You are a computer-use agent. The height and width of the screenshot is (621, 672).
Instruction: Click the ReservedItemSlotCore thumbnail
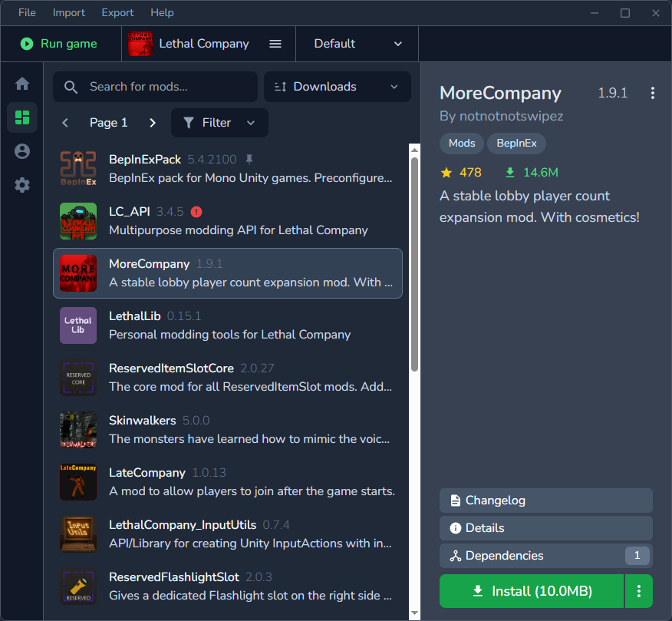78,378
